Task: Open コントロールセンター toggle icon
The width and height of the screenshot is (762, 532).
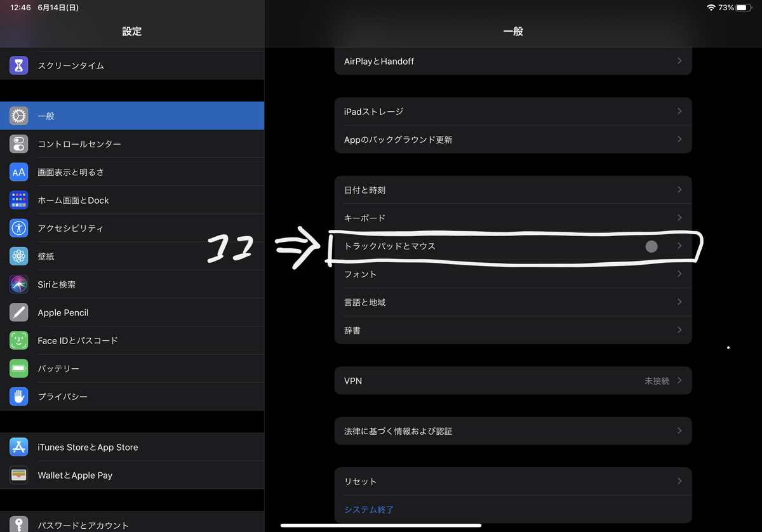Action: pos(19,144)
